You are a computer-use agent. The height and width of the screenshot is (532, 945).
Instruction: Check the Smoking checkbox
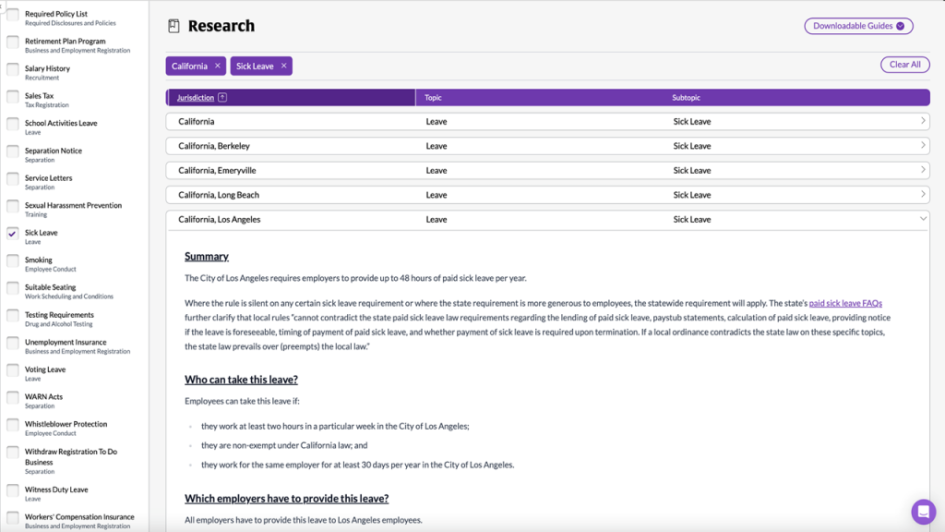click(13, 261)
